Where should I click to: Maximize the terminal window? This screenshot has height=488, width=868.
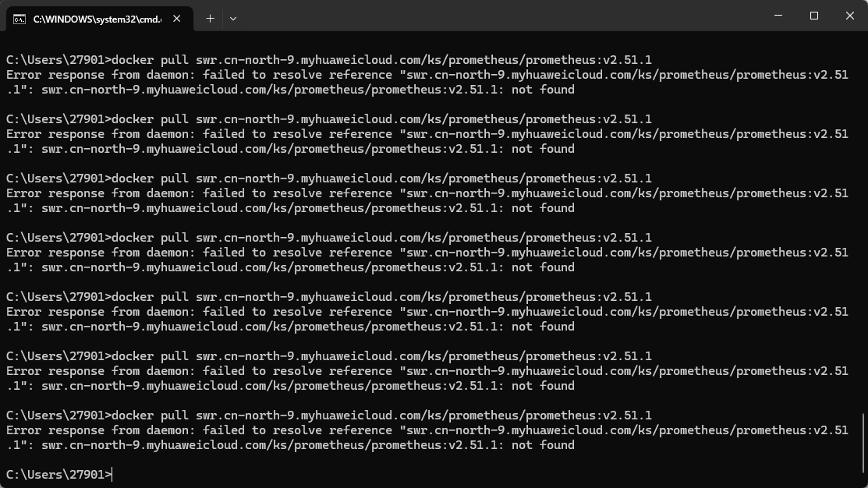pos(813,16)
